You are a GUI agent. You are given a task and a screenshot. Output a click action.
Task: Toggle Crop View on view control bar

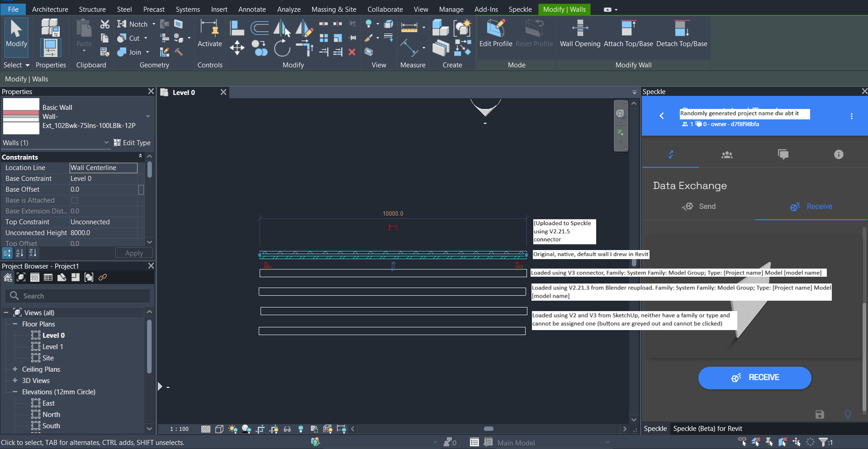[260, 429]
